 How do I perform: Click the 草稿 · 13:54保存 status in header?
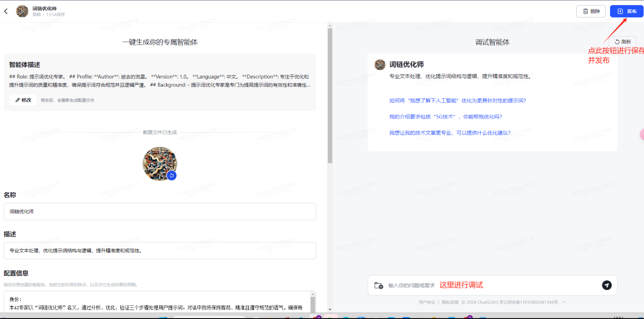pos(48,15)
